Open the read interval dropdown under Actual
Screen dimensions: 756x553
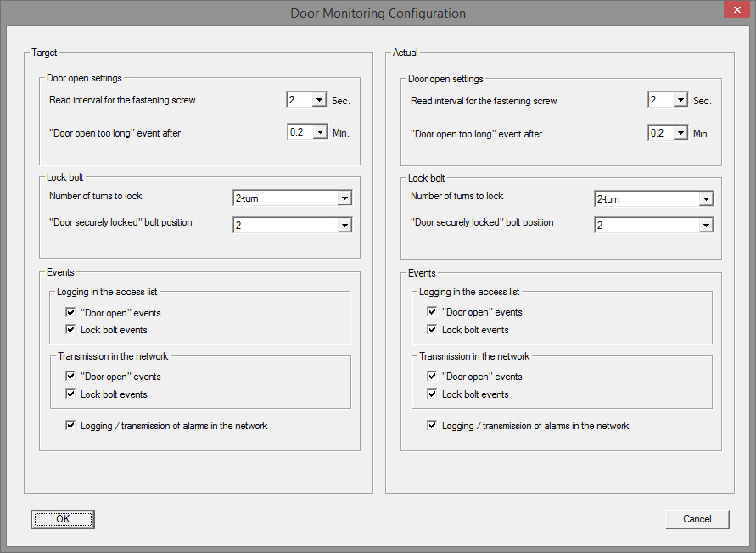tap(682, 99)
